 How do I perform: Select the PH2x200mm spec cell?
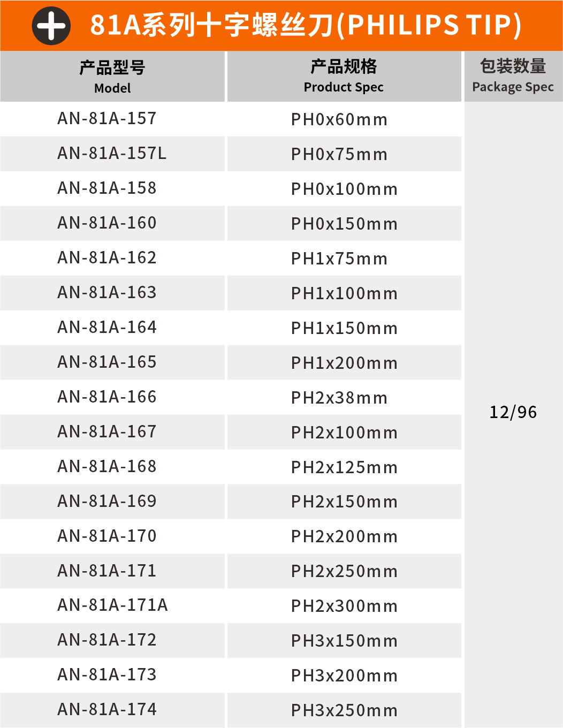tap(344, 536)
